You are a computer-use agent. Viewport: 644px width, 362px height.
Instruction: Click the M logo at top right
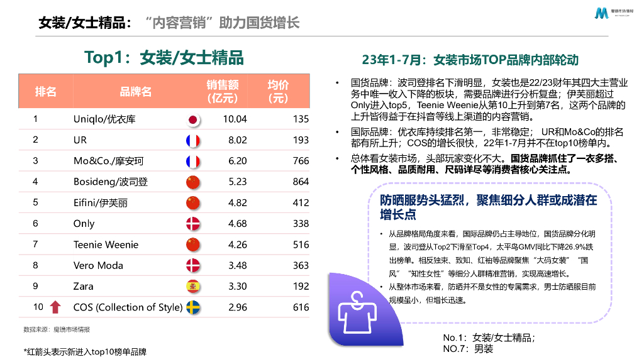[x=601, y=13]
